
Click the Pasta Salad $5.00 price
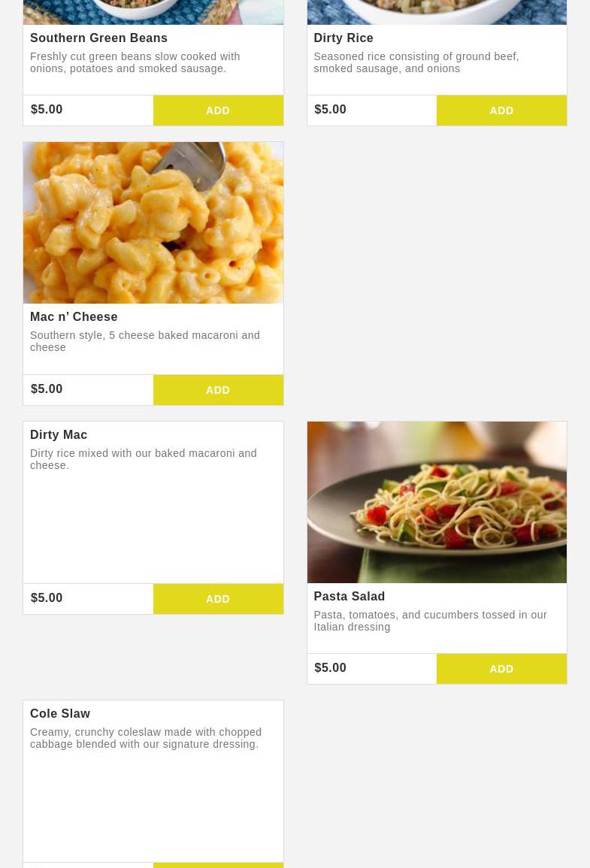pyautogui.click(x=331, y=667)
